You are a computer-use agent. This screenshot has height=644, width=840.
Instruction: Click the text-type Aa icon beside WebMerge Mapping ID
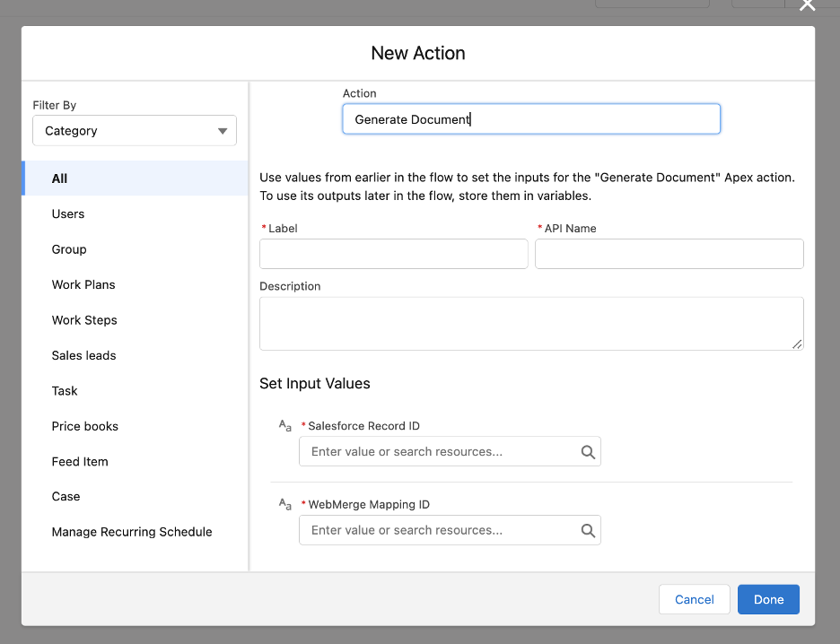coord(284,504)
